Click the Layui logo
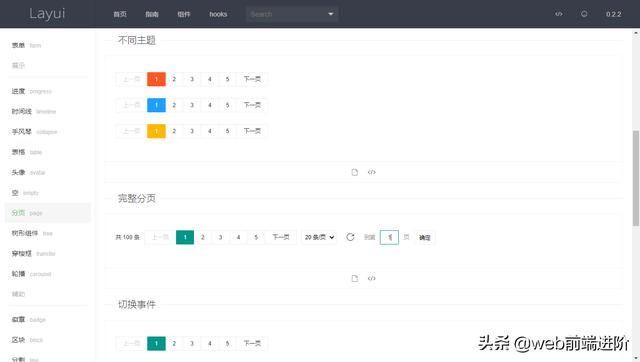The width and height of the screenshot is (640, 362). [x=47, y=13]
